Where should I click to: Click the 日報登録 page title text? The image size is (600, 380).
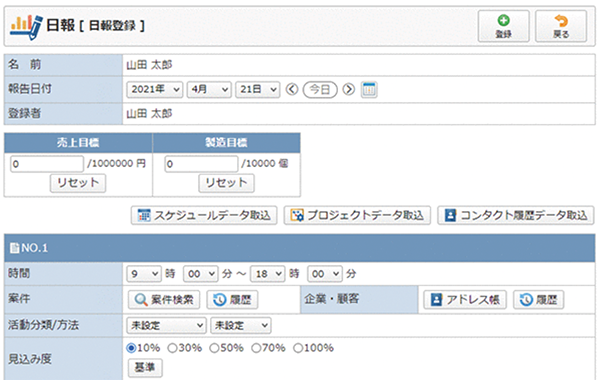[x=112, y=26]
